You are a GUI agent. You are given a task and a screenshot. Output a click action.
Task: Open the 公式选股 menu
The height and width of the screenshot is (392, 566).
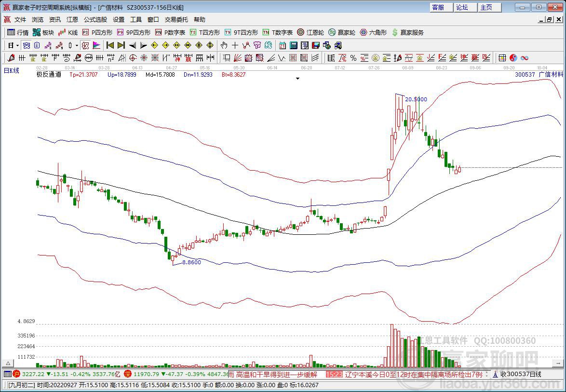pyautogui.click(x=95, y=19)
